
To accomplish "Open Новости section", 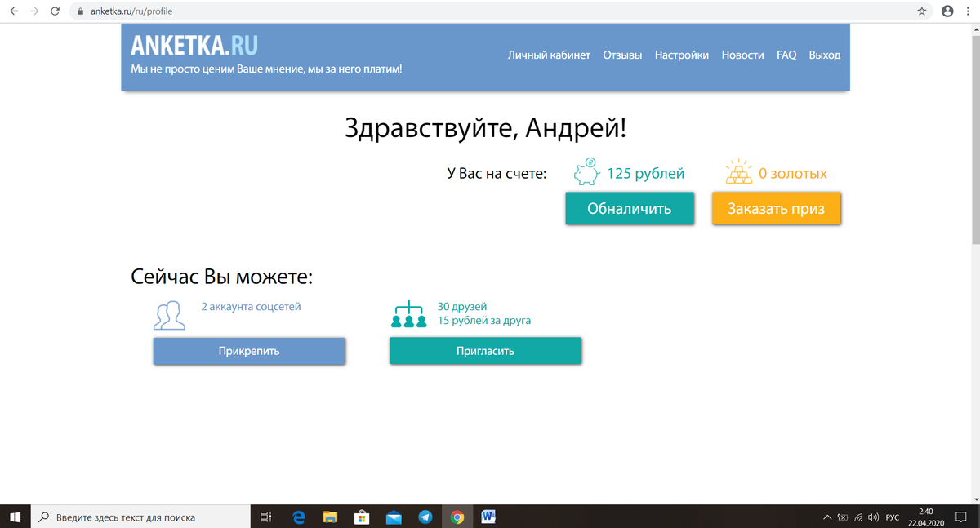I will coord(742,55).
